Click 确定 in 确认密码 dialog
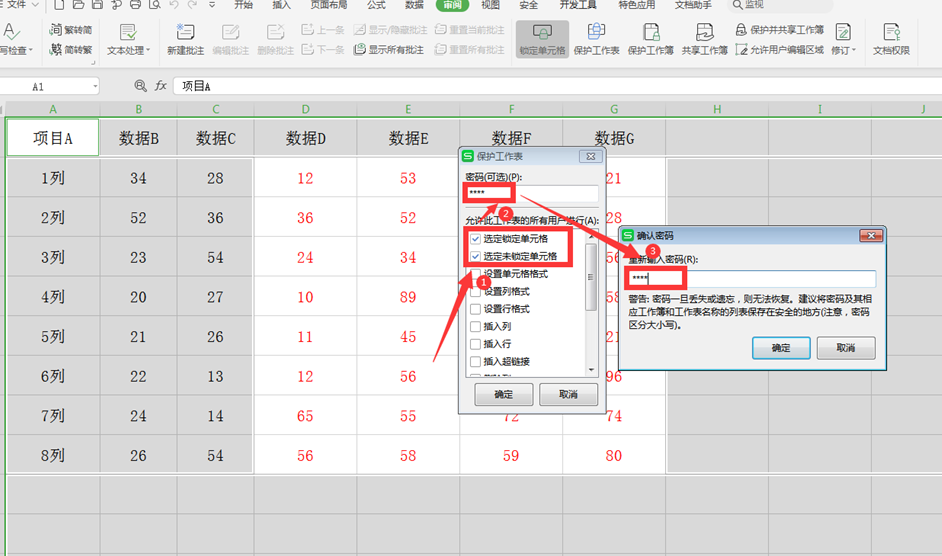 [781, 348]
